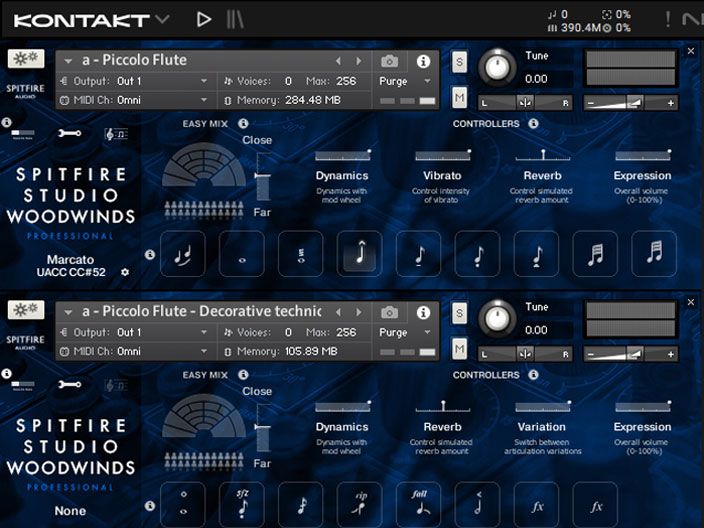Screen dimensions: 704x528
Task: Open MIDI Ch dropdown of Decorative techniques instrument
Action: pyautogui.click(x=135, y=352)
